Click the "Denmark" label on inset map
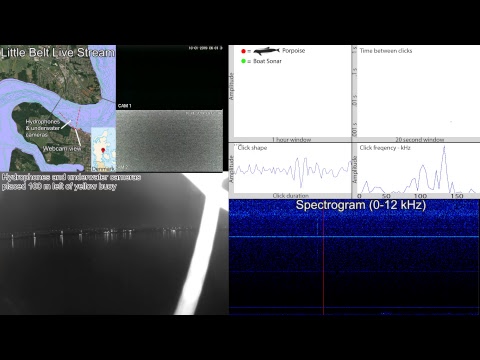This screenshot has width=480, height=360. 103,169
